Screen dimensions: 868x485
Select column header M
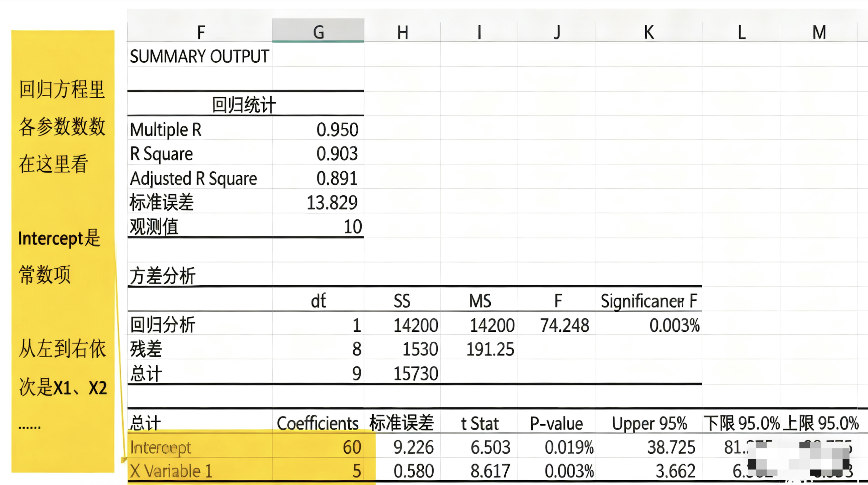(821, 31)
